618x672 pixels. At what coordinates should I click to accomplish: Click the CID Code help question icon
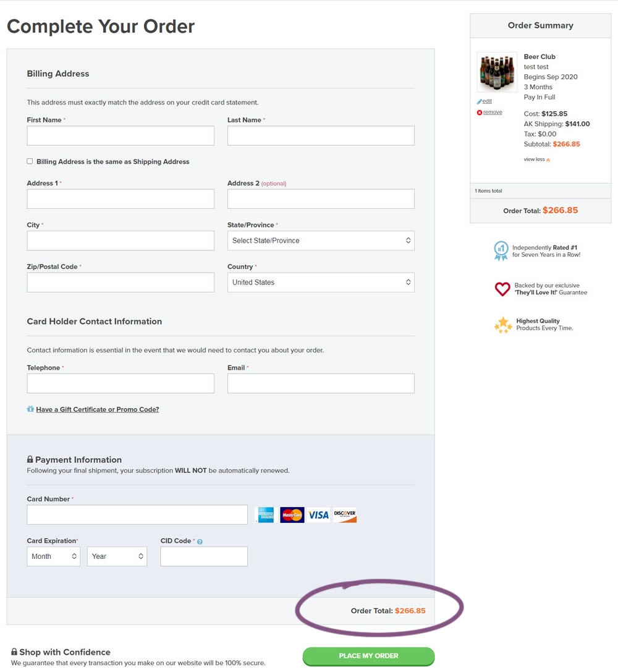(x=200, y=542)
